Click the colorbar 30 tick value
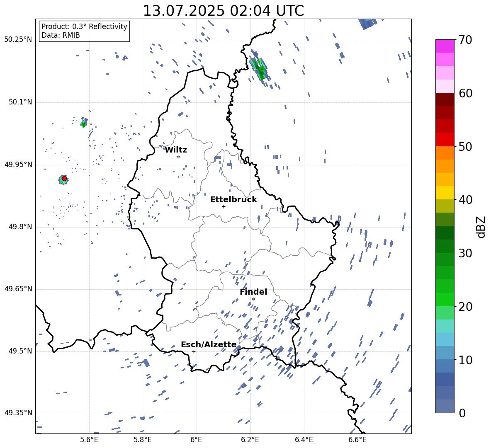 (465, 253)
